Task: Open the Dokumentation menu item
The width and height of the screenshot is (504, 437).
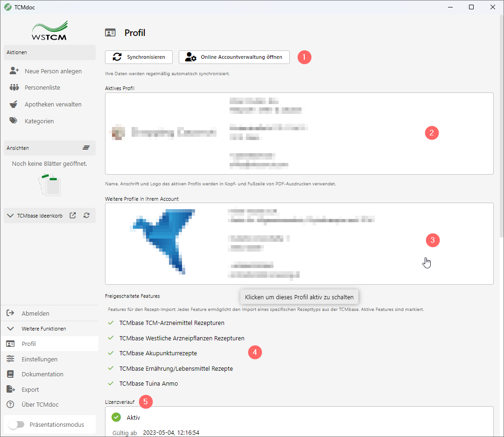Action: (x=42, y=374)
